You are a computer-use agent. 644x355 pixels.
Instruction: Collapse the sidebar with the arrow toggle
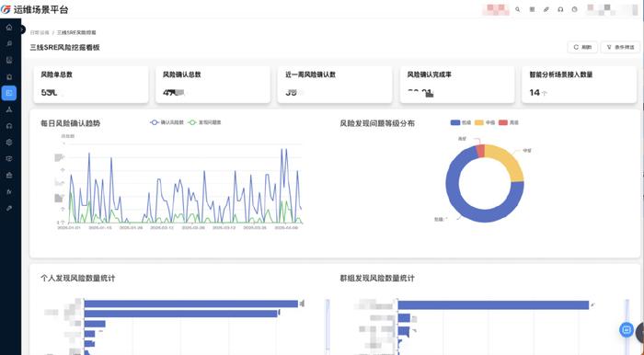[22, 29]
